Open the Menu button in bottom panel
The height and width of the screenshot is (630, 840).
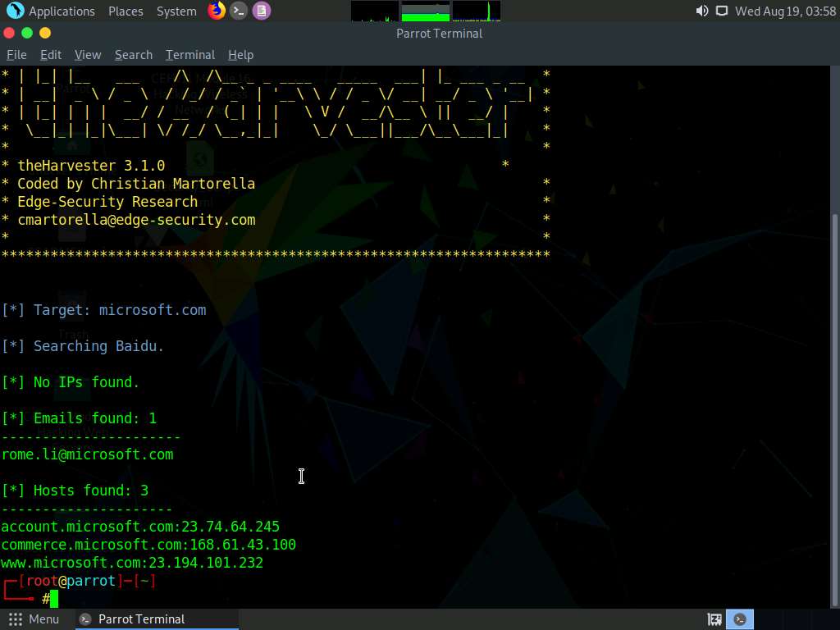coord(44,619)
